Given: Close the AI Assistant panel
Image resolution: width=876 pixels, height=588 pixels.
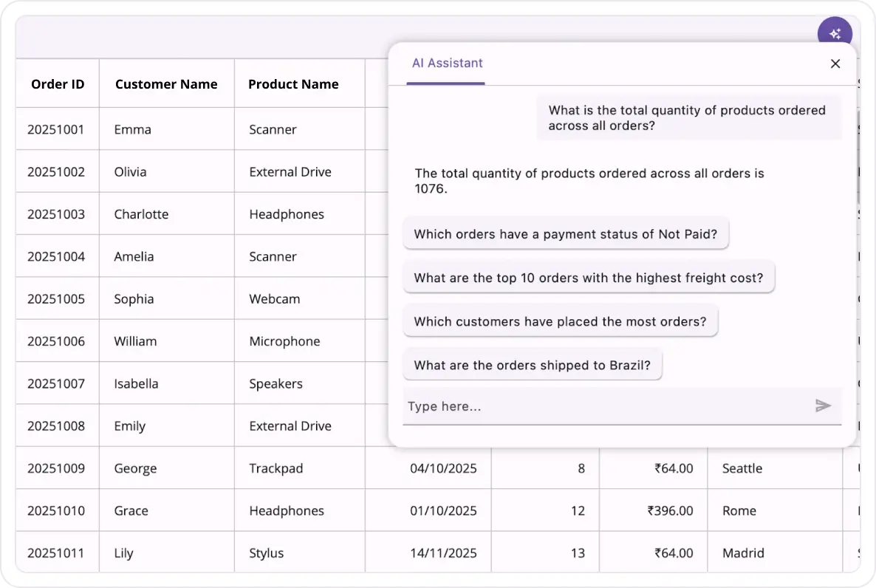Looking at the screenshot, I should tap(835, 64).
